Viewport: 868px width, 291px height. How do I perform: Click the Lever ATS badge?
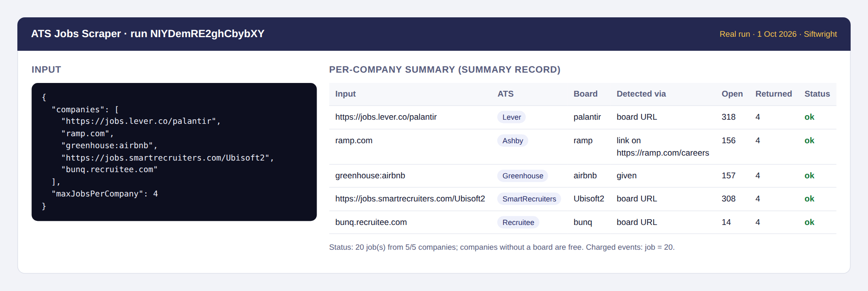[x=512, y=117]
